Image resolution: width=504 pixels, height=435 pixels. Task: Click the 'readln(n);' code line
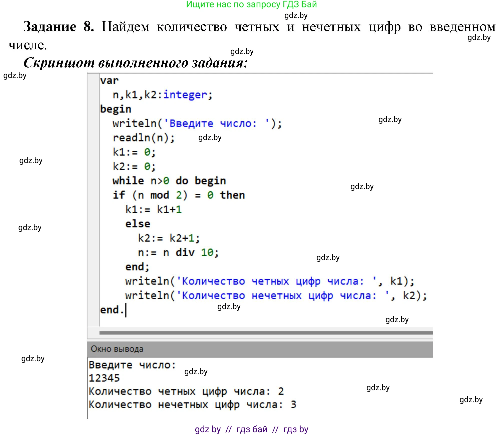pyautogui.click(x=144, y=138)
